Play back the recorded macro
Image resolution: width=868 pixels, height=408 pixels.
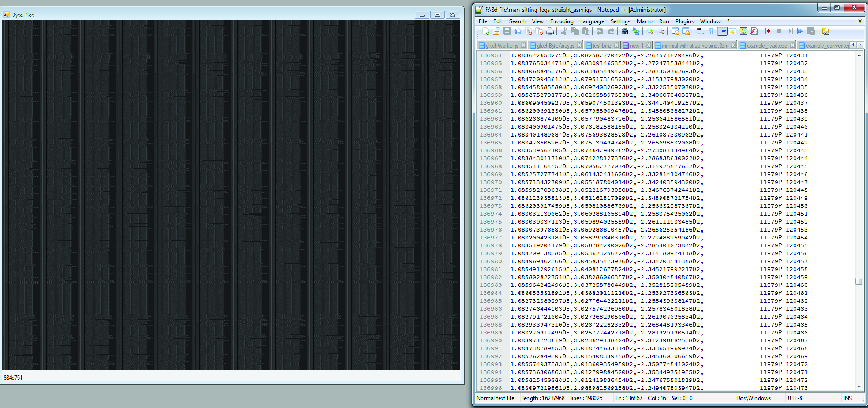tap(789, 31)
